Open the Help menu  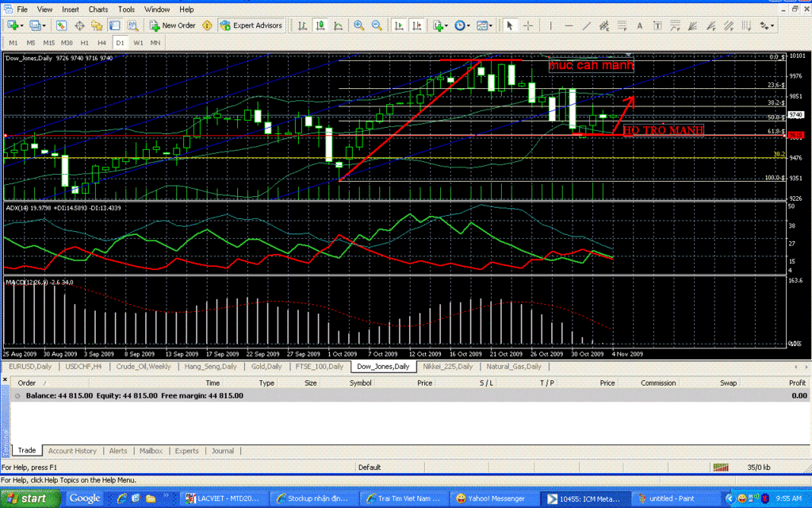pyautogui.click(x=186, y=10)
